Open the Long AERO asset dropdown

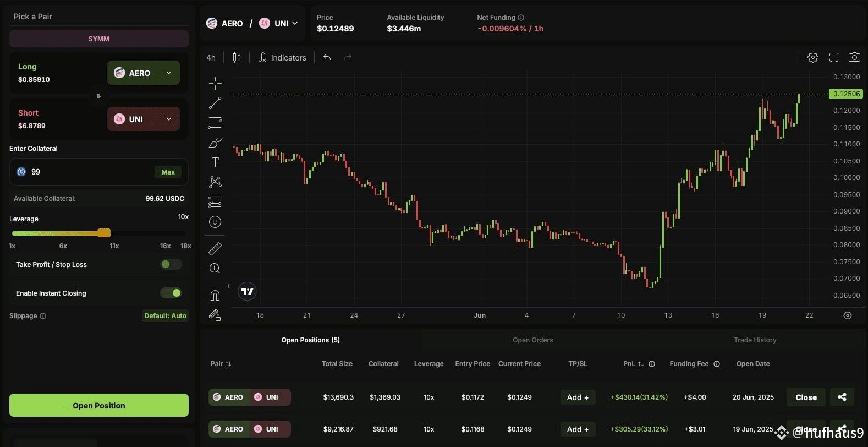pyautogui.click(x=143, y=73)
